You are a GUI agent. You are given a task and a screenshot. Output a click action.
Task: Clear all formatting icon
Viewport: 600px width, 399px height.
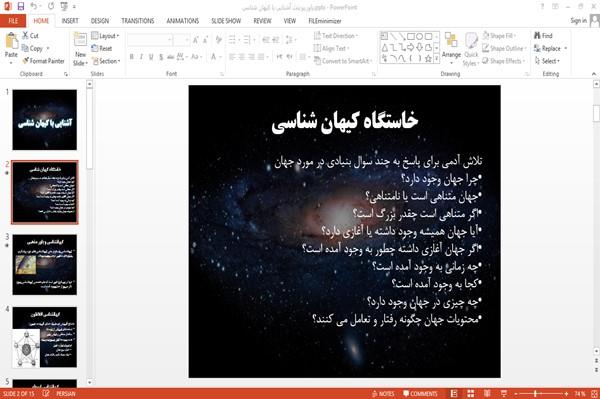point(218,40)
